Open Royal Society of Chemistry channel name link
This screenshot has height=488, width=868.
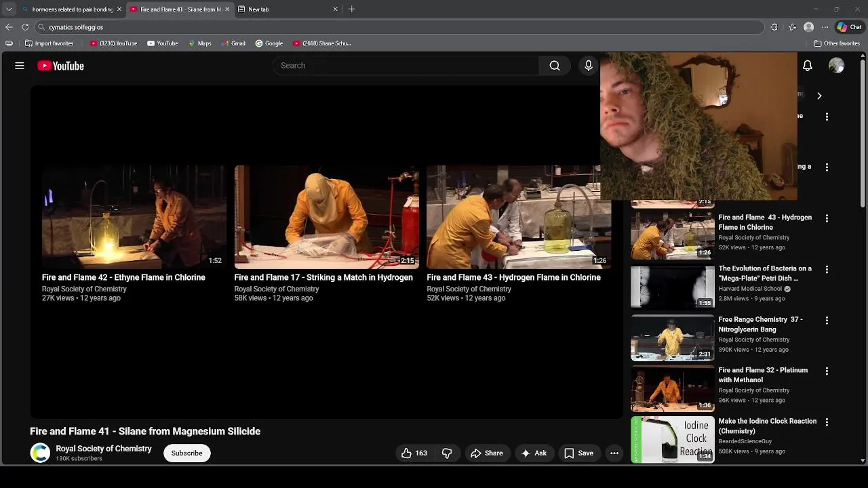point(104,449)
